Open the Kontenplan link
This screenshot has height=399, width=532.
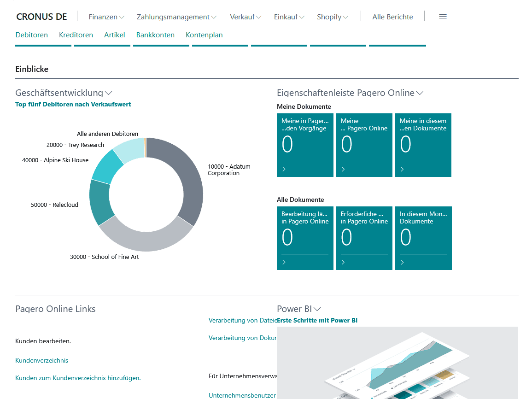pyautogui.click(x=204, y=35)
